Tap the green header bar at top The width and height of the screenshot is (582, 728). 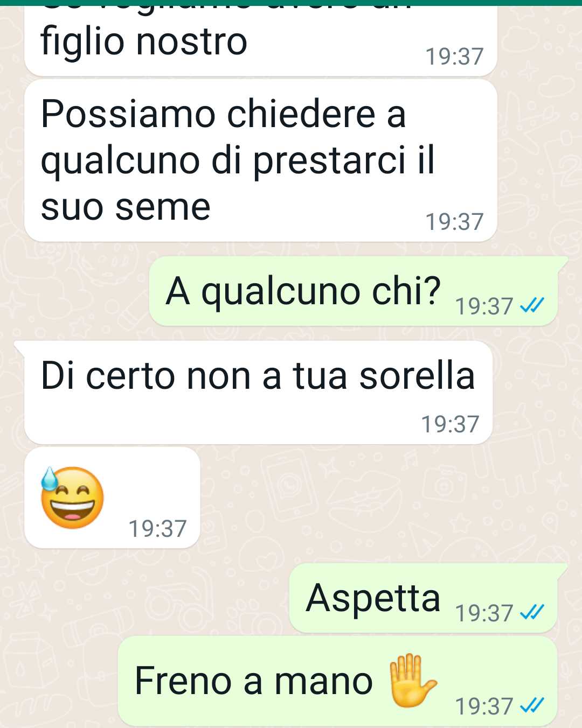[291, 3]
